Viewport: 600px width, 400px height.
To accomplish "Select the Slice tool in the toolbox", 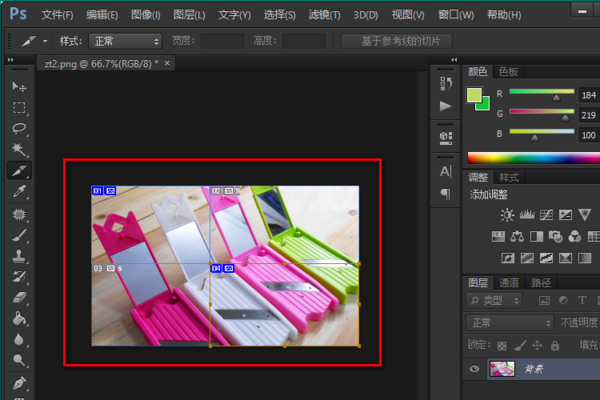I will pos(19,170).
